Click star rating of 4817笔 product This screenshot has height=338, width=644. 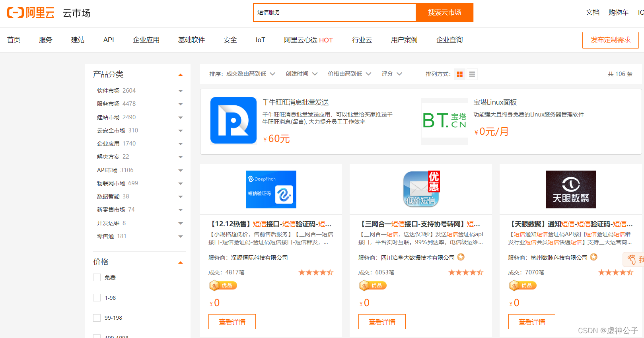316,272
